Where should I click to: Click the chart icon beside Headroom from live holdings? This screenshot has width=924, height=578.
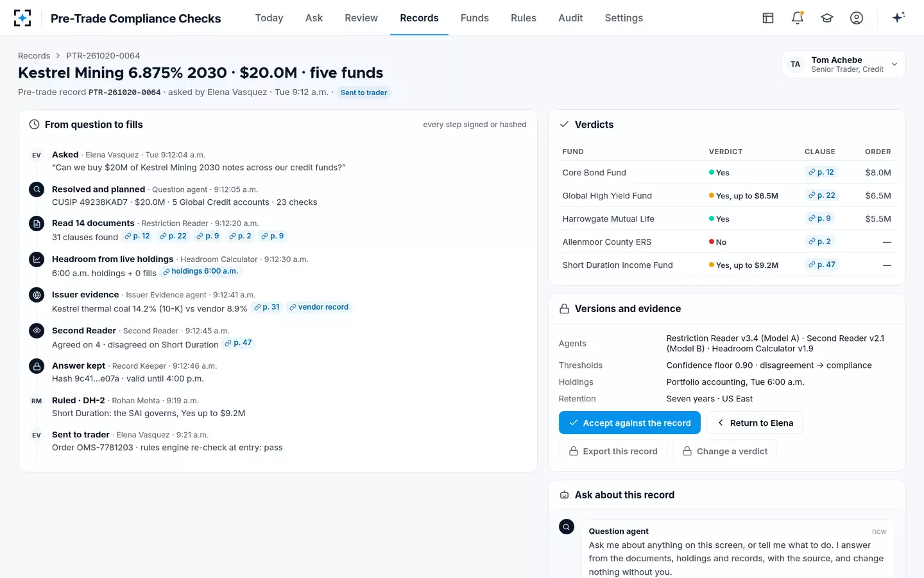point(37,259)
